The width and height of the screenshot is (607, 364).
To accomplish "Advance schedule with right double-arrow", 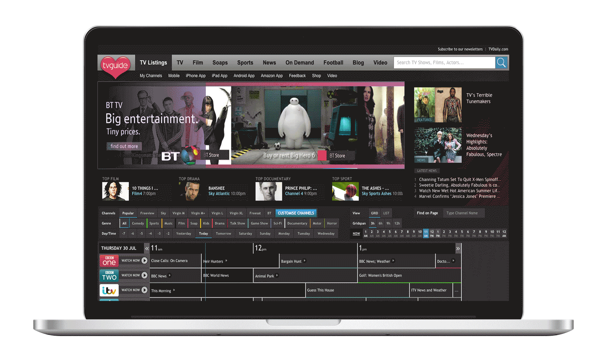I will pos(458,248).
